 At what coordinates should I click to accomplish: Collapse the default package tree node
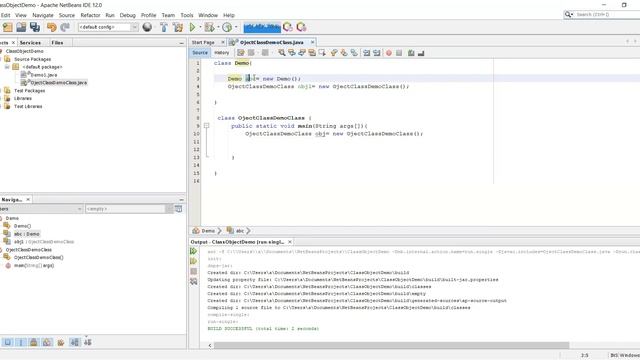point(7,67)
